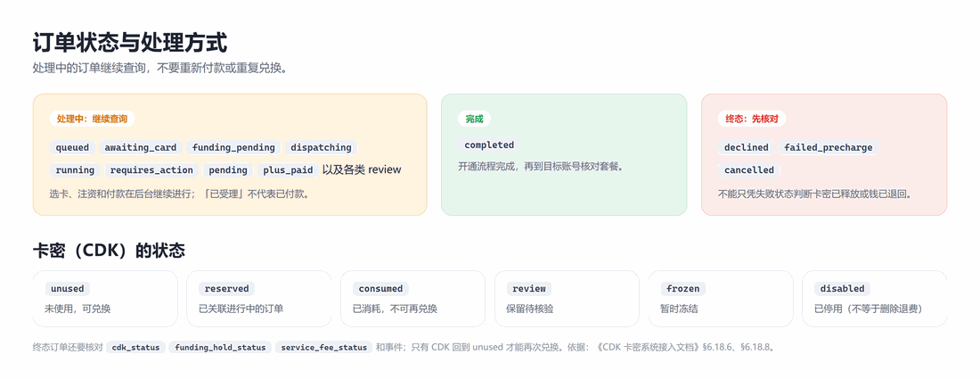
Task: Click the dispatching status tag
Action: pyautogui.click(x=322, y=148)
